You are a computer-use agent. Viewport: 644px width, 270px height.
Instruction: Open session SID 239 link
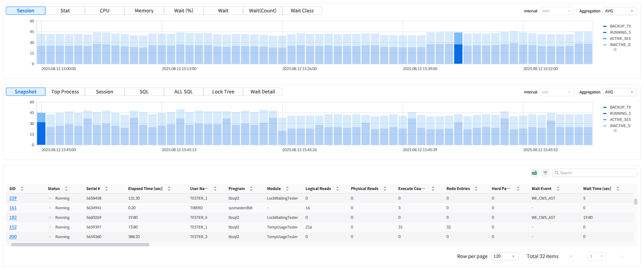(x=13, y=198)
